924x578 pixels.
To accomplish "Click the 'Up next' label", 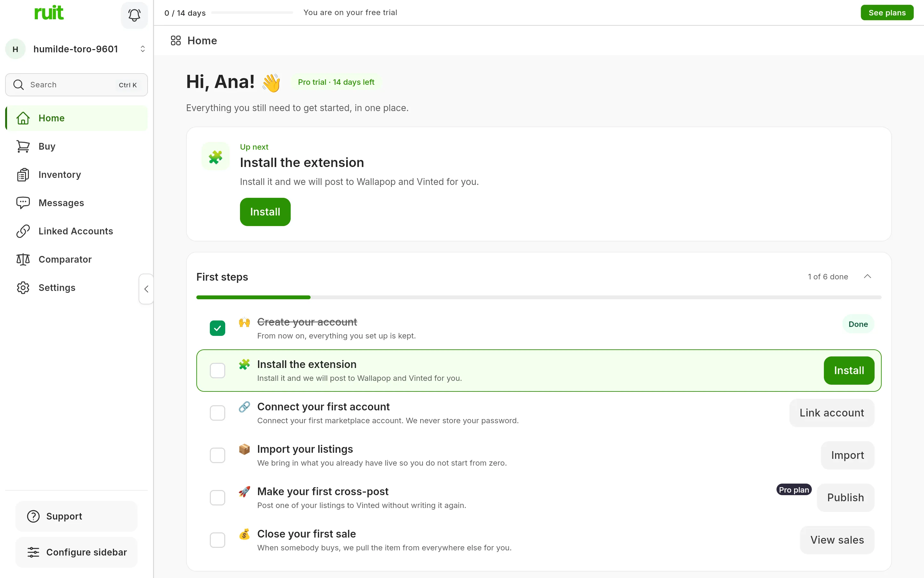I will (254, 147).
